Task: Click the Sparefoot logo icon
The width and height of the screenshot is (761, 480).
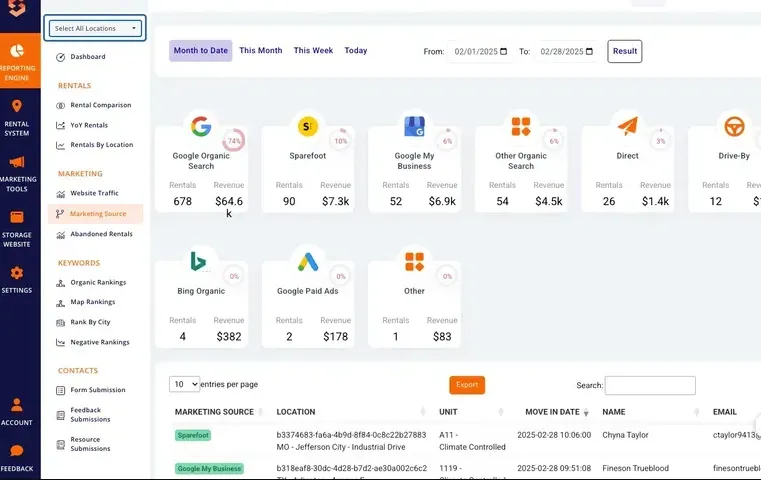Action: [308, 127]
